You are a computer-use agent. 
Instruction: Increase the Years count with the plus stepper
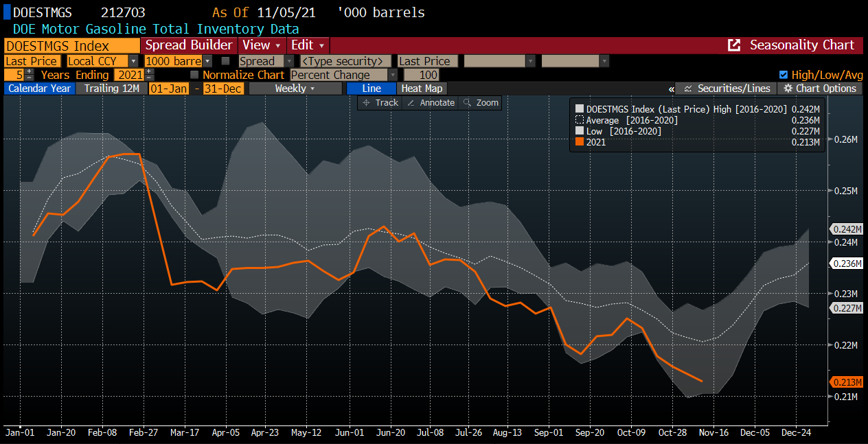point(30,71)
